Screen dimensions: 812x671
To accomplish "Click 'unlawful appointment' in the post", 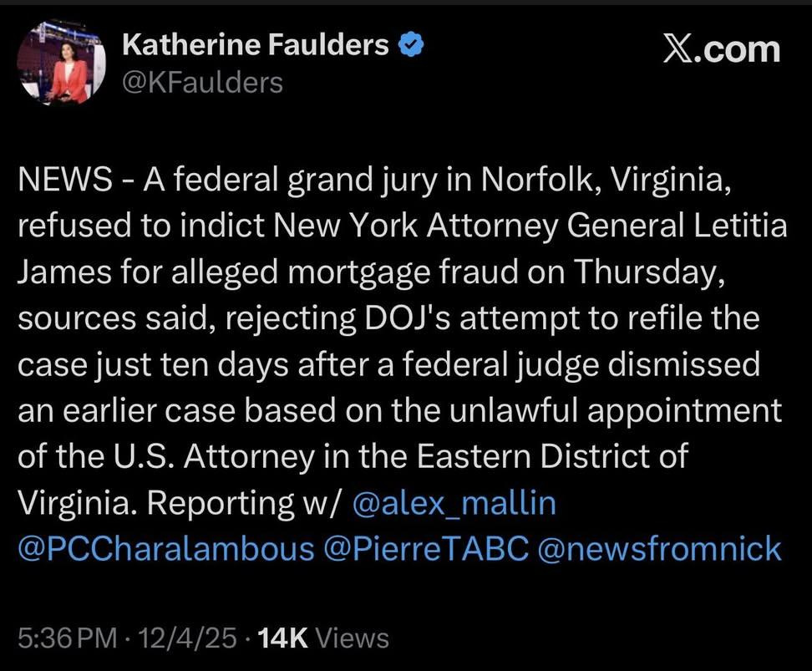I will (x=615, y=411).
